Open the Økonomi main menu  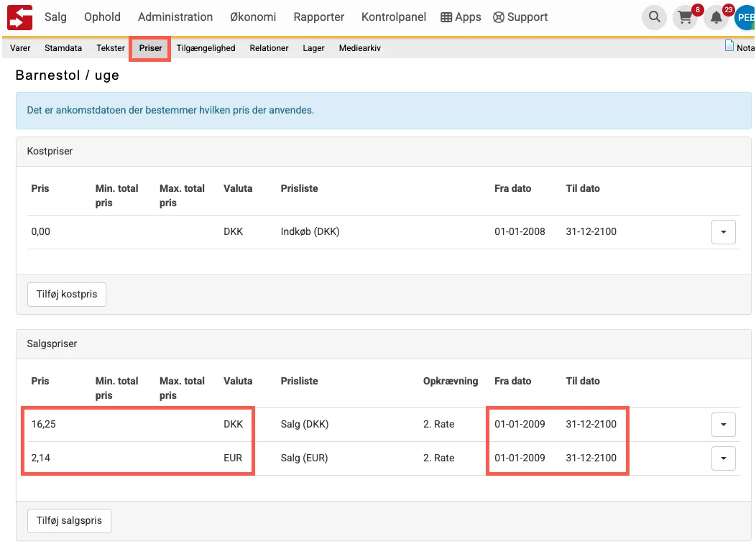253,17
